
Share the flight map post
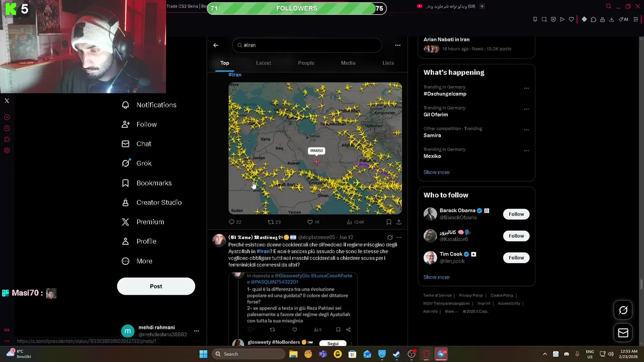pyautogui.click(x=398, y=222)
